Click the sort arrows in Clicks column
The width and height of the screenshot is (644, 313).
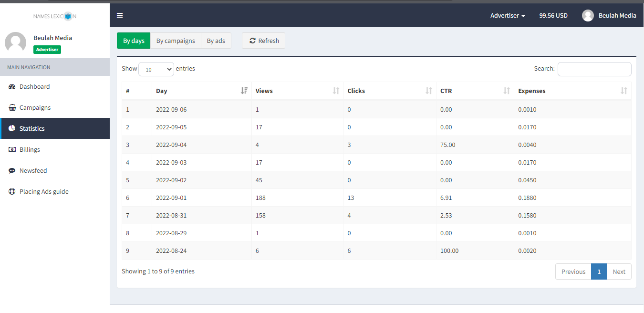click(429, 91)
